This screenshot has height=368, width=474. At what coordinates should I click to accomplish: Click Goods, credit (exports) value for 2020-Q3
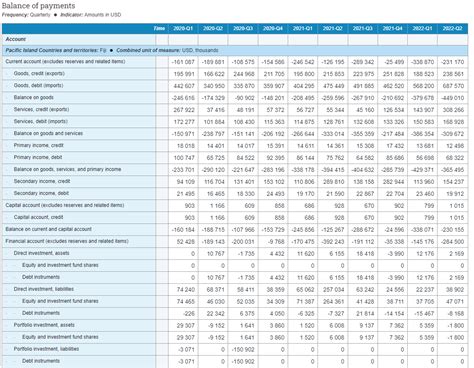244,74
